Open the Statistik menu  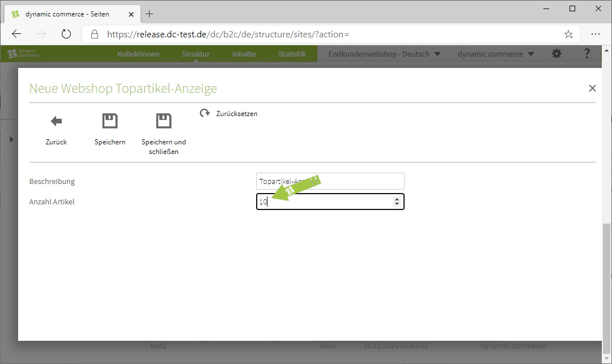pyautogui.click(x=292, y=54)
